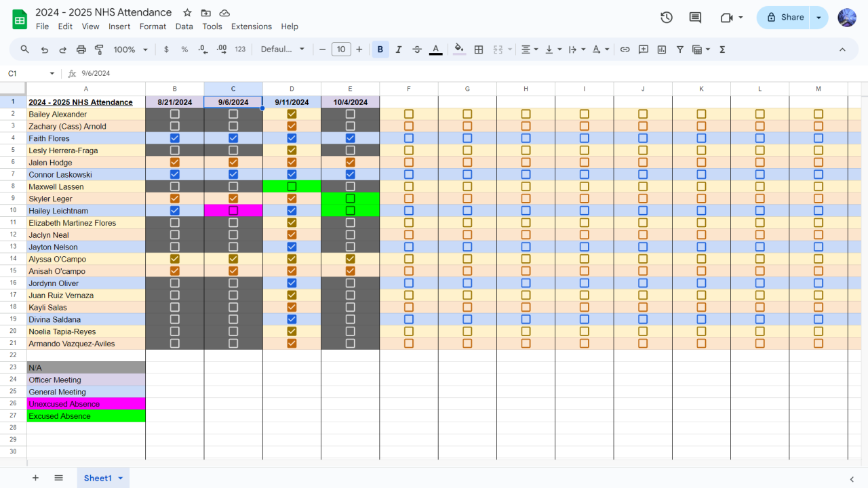Format as currency with the dollar icon
The width and height of the screenshot is (868, 488).
tap(167, 49)
